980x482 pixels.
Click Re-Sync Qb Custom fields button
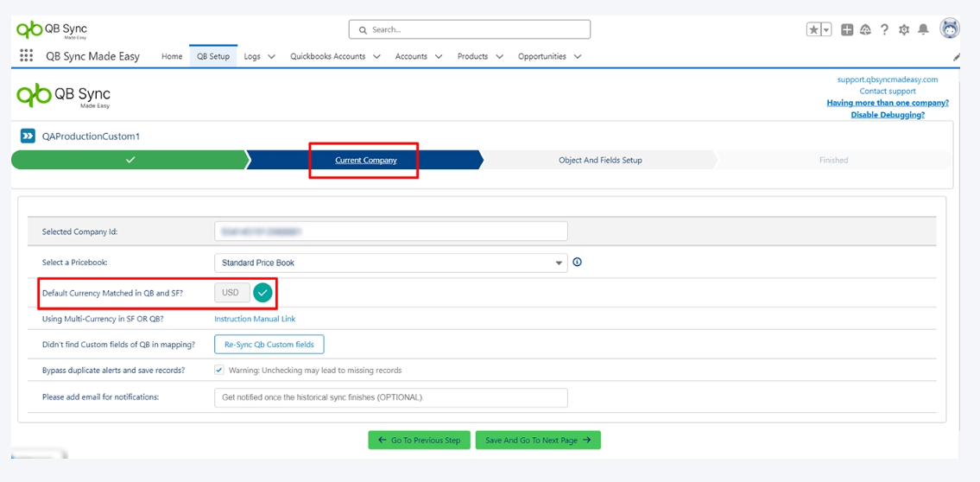coord(269,345)
